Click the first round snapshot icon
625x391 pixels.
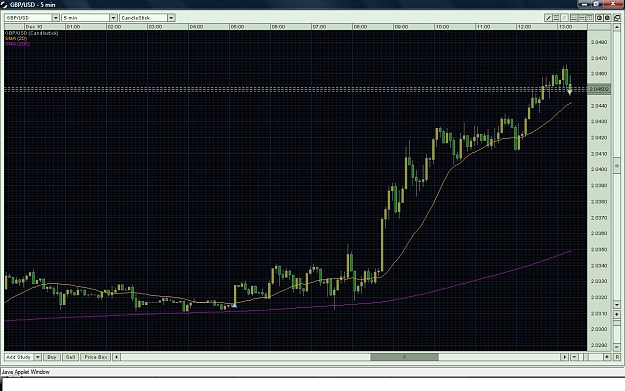click(x=599, y=18)
